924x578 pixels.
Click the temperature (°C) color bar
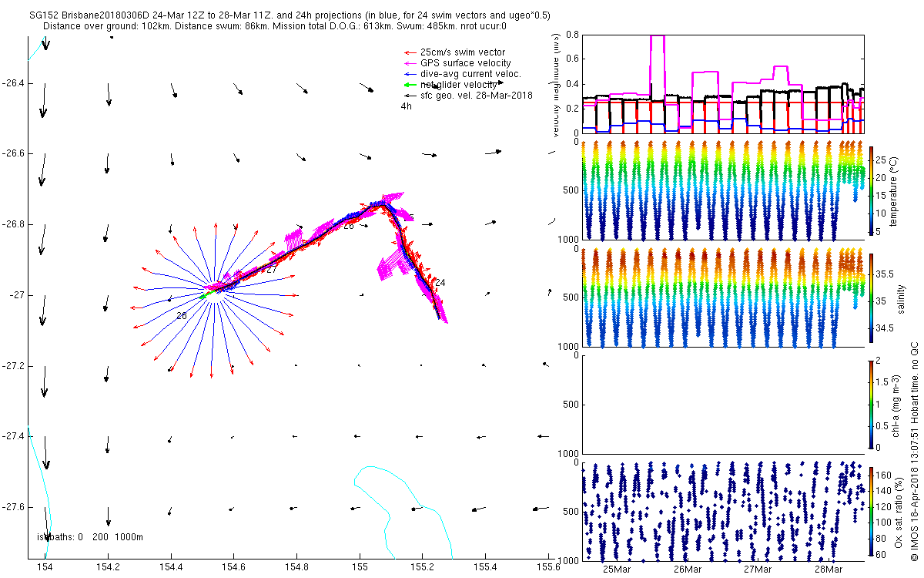click(x=873, y=190)
